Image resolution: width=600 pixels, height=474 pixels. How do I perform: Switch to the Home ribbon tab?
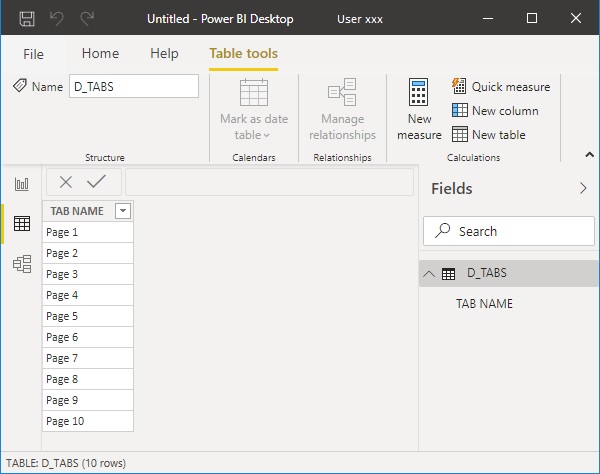(100, 54)
